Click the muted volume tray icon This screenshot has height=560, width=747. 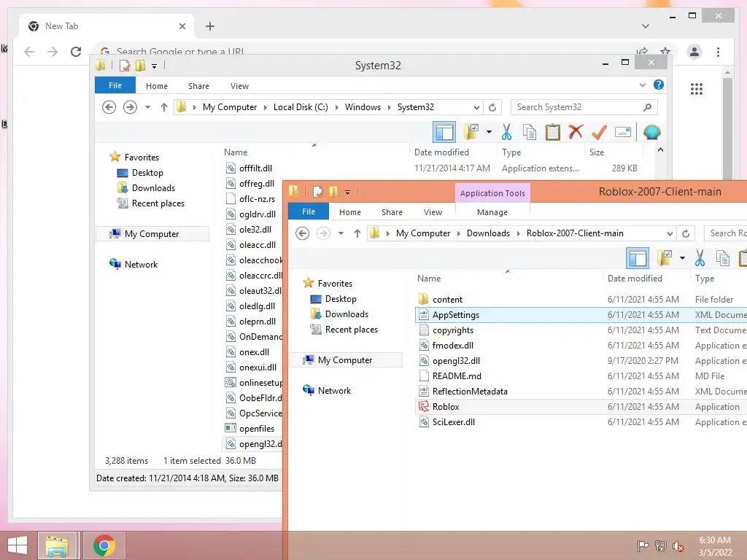tap(678, 545)
